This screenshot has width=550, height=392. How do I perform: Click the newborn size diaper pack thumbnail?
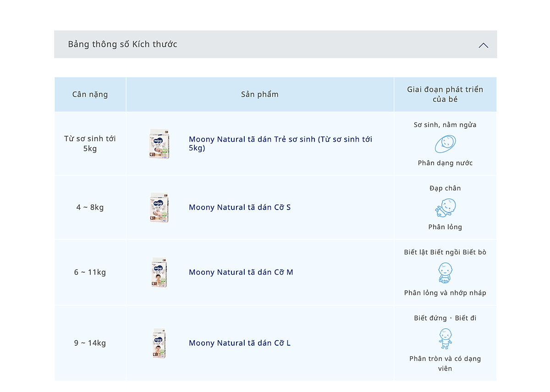pos(159,144)
